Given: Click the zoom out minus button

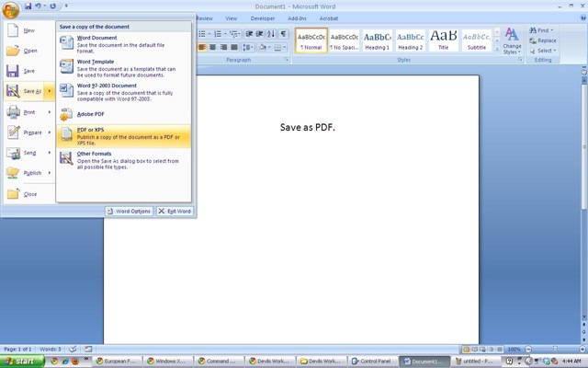Looking at the screenshot, I should [528, 350].
